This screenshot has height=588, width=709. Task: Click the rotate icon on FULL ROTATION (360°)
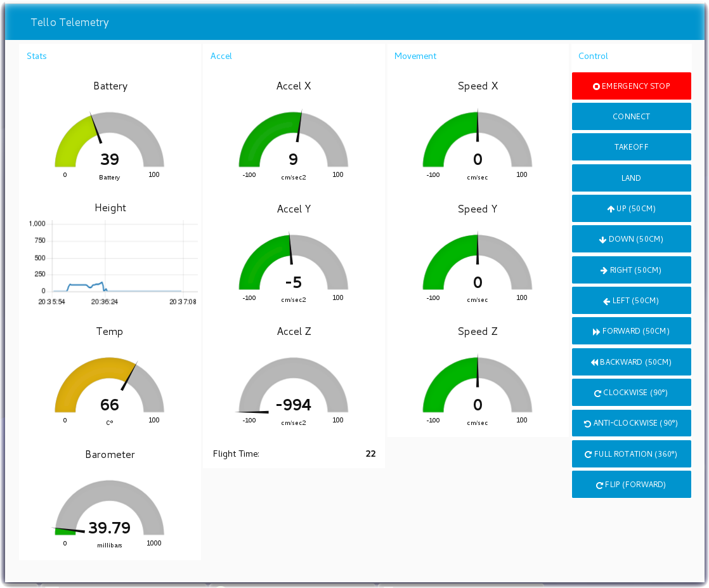coord(589,455)
